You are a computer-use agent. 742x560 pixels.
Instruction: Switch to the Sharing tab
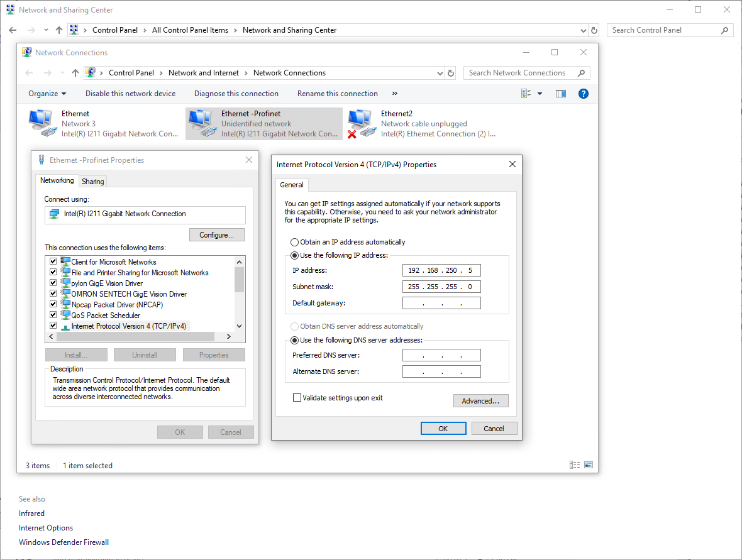[92, 181]
